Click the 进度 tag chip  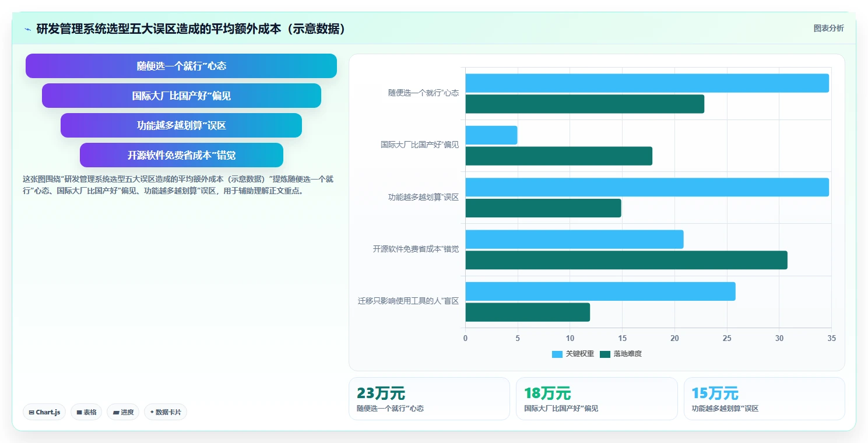(x=123, y=412)
